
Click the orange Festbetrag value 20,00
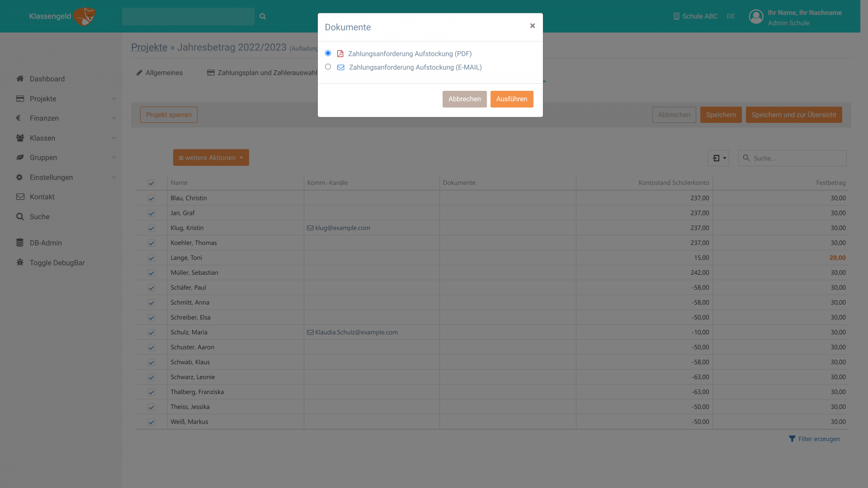coord(838,258)
